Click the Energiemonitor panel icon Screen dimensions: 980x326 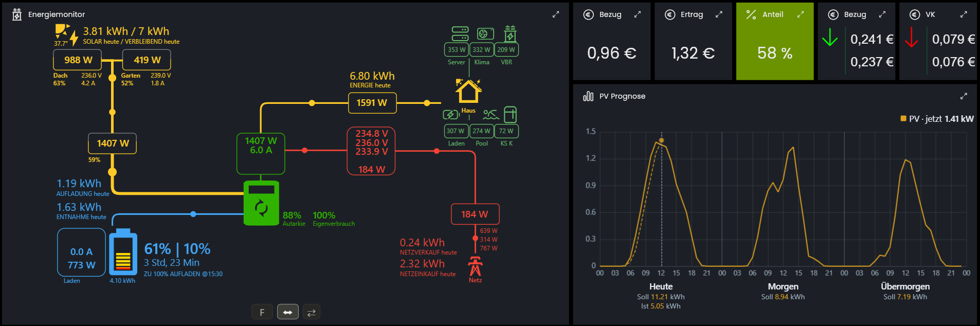pos(17,14)
